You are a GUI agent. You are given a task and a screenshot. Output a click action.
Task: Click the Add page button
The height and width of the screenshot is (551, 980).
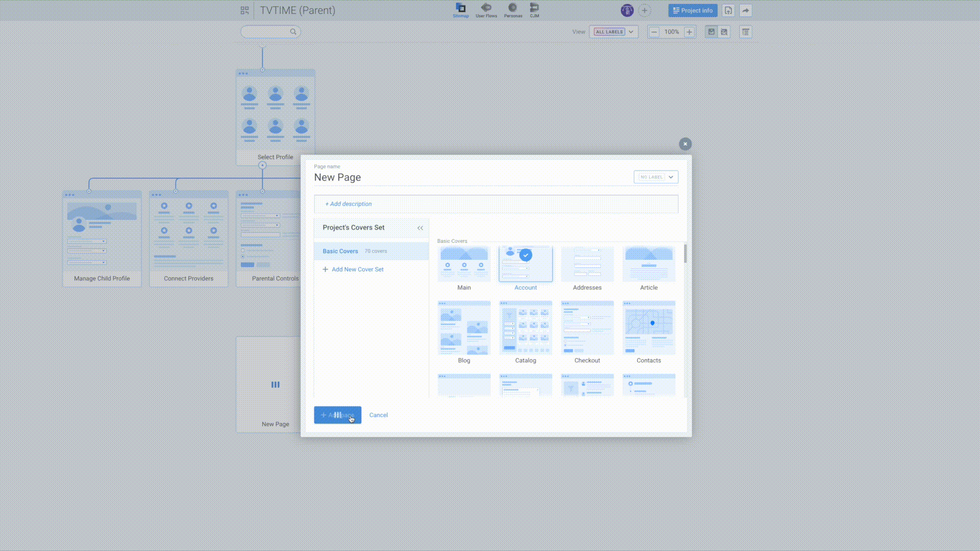(x=337, y=415)
